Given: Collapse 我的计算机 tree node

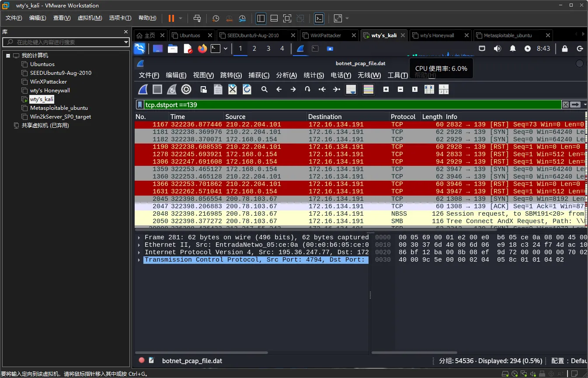Looking at the screenshot, I should coord(8,56).
